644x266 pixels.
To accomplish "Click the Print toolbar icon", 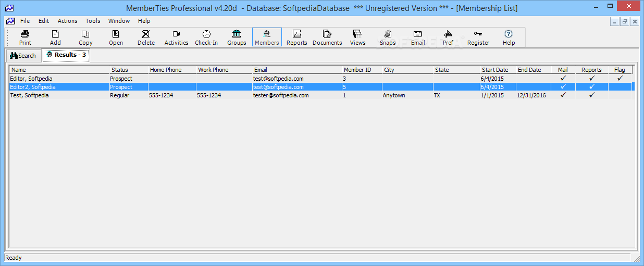I will (25, 37).
